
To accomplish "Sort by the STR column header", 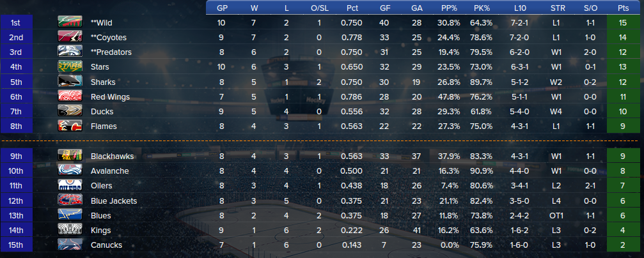I will pos(556,8).
